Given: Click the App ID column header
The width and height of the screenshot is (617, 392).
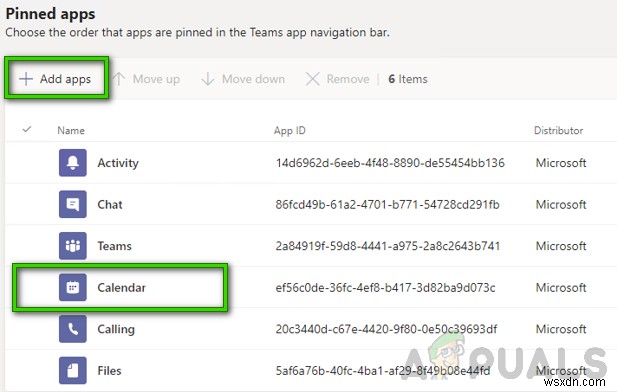Looking at the screenshot, I should (290, 131).
